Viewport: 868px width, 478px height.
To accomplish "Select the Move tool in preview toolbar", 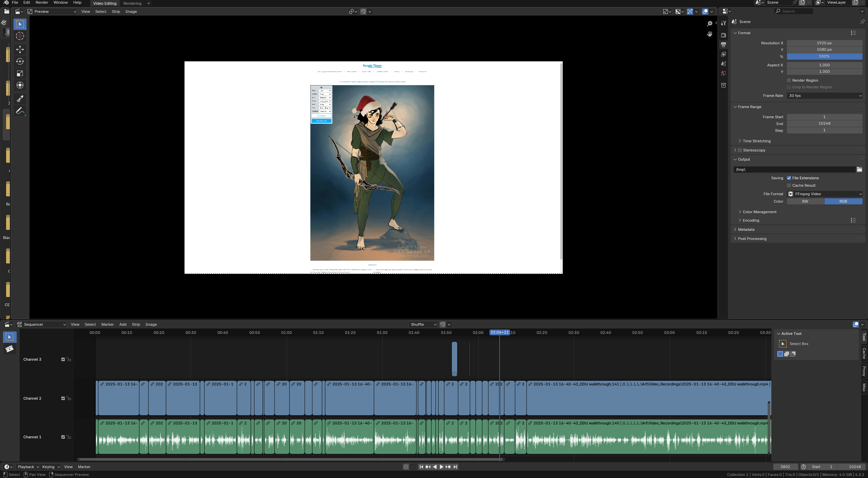I will coord(20,49).
